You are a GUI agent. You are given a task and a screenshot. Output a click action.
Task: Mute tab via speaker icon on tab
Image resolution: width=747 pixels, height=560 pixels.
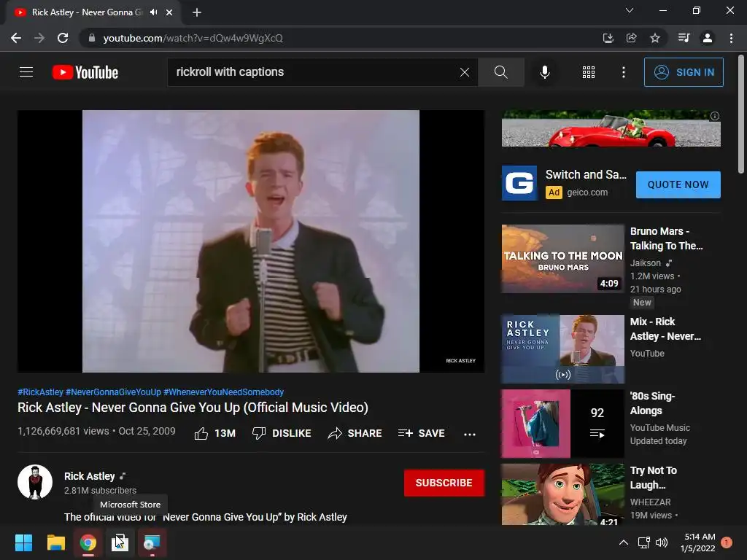click(x=153, y=12)
